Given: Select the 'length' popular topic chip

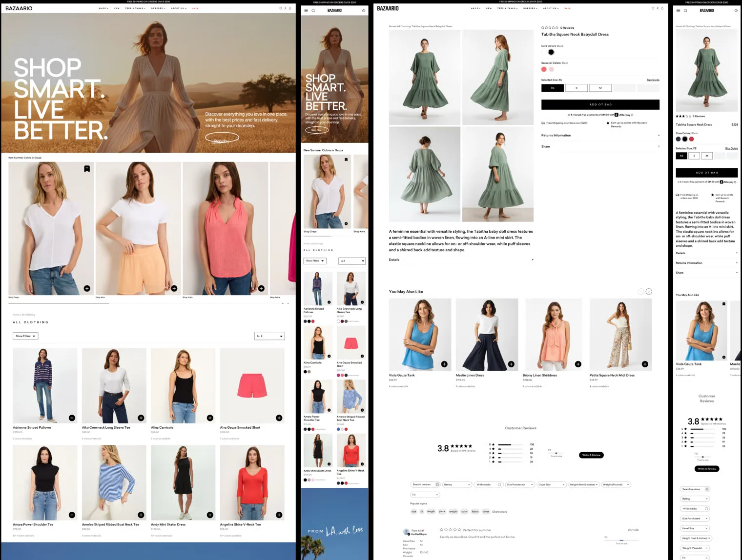Looking at the screenshot, I should (x=431, y=512).
